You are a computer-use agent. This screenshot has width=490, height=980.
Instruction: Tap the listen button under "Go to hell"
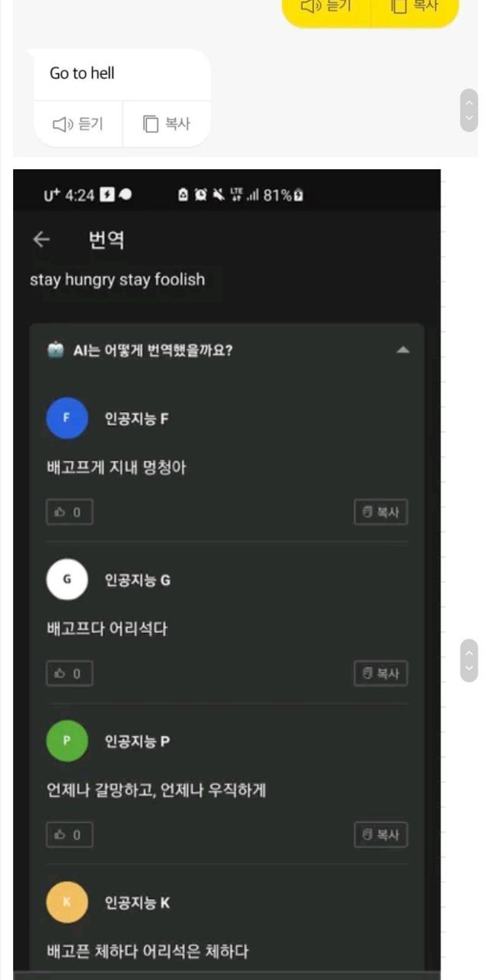pos(78,123)
